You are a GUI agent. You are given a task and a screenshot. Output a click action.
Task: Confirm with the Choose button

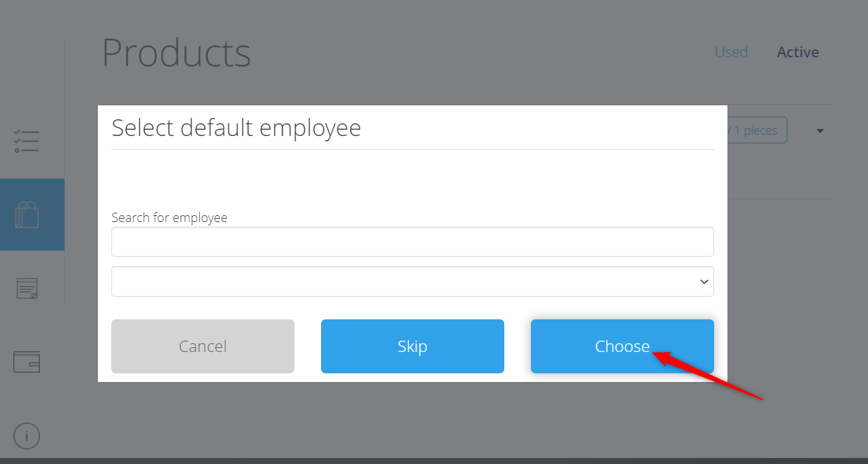622,346
